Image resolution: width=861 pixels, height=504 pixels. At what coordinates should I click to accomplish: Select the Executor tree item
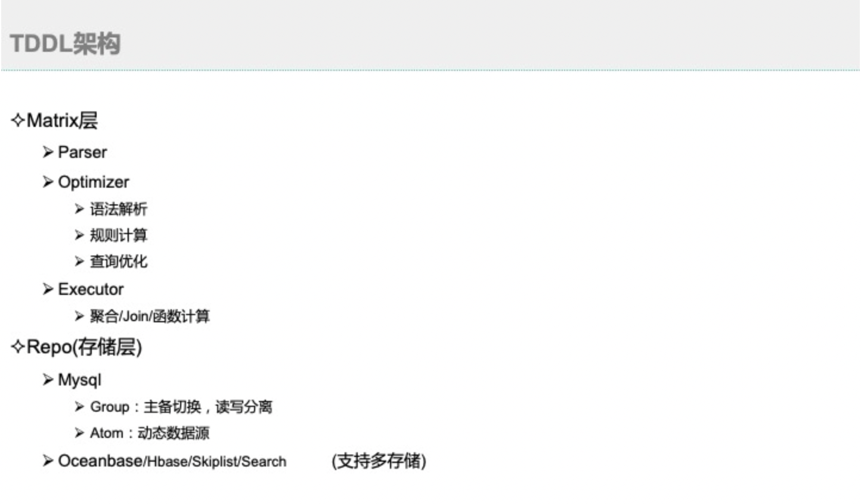[89, 289]
